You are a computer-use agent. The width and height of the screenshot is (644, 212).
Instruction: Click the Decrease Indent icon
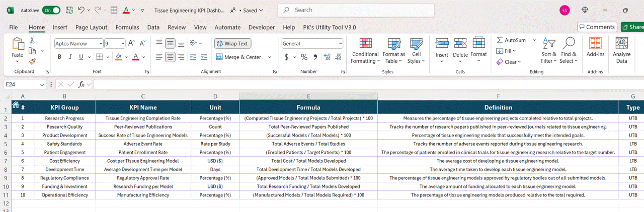click(193, 57)
